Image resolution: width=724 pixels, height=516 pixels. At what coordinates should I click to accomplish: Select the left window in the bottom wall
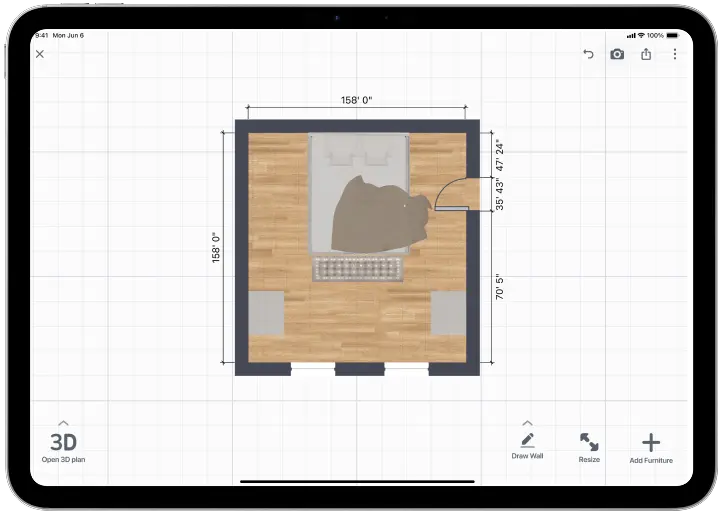pyautogui.click(x=313, y=369)
